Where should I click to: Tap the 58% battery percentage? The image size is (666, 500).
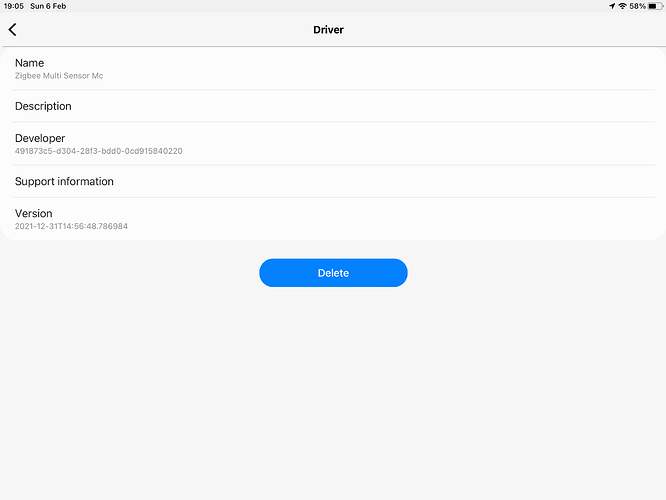638,6
